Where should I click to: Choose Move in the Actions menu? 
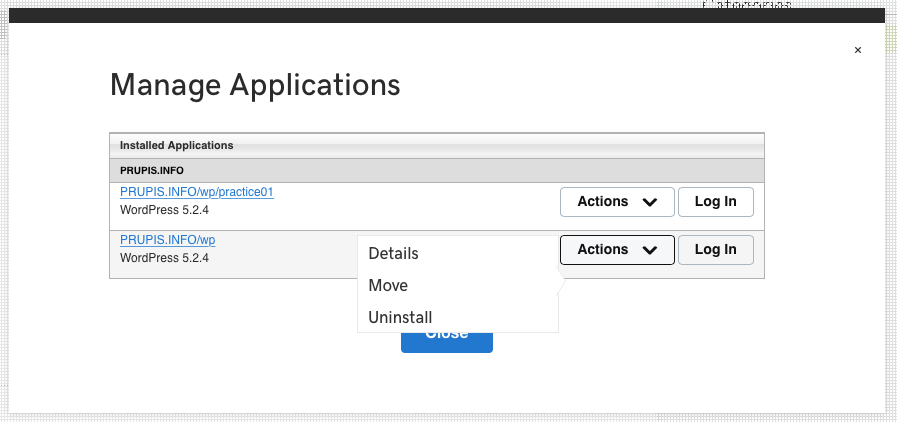pyautogui.click(x=388, y=286)
